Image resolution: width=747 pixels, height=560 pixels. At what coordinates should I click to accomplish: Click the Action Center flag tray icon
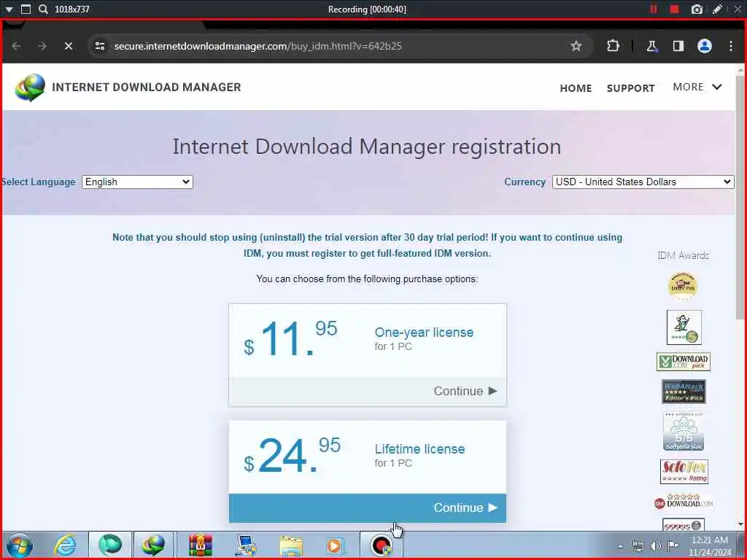[x=673, y=545]
